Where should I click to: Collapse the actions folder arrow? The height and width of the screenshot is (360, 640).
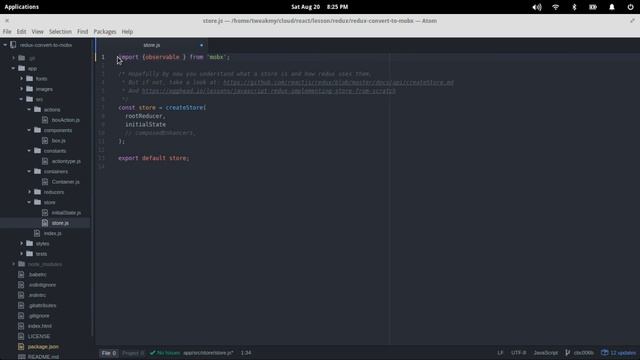point(29,109)
